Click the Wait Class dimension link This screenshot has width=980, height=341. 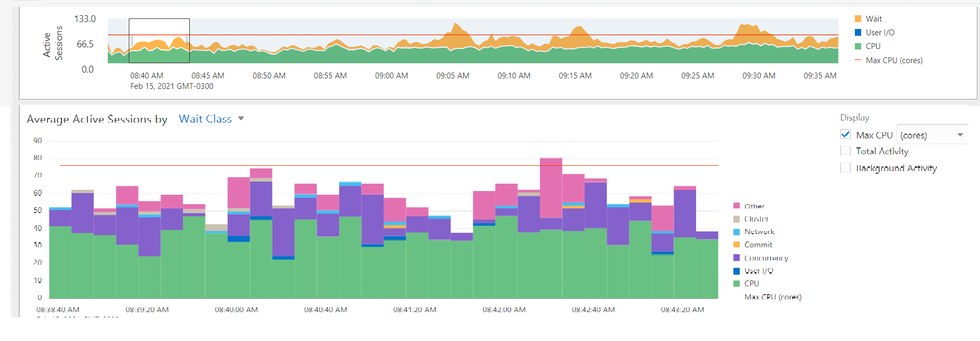tap(205, 119)
